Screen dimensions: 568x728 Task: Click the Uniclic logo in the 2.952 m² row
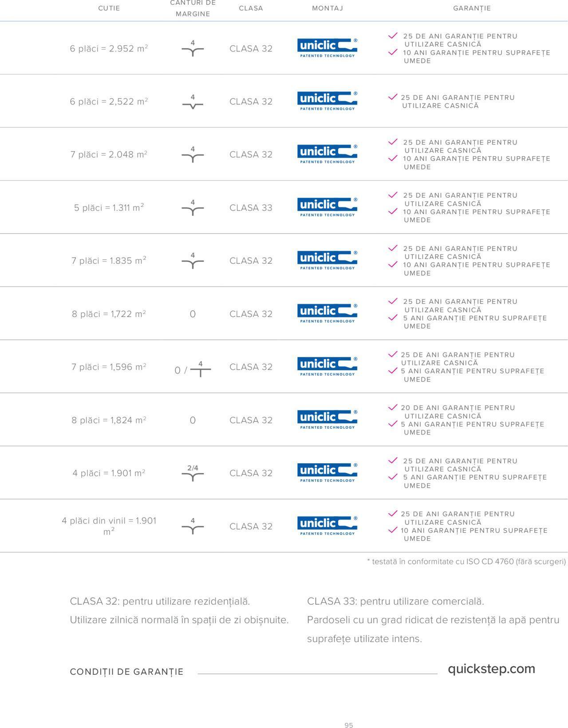pos(327,48)
